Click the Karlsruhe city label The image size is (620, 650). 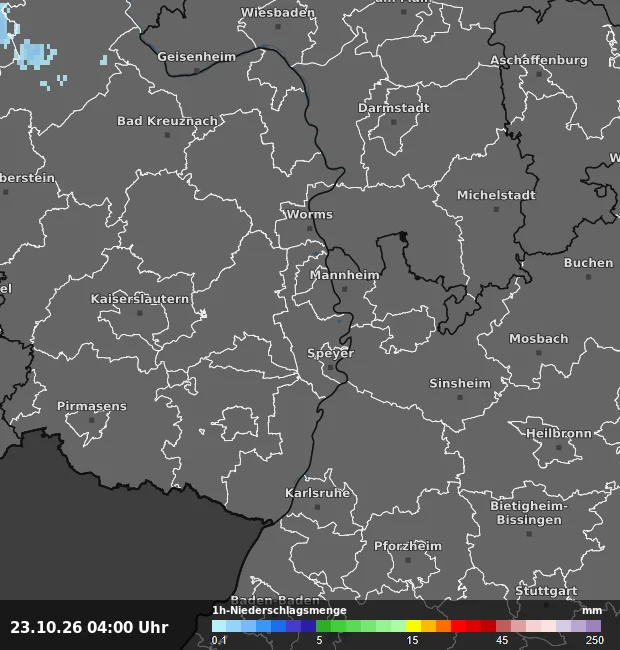coord(317,493)
